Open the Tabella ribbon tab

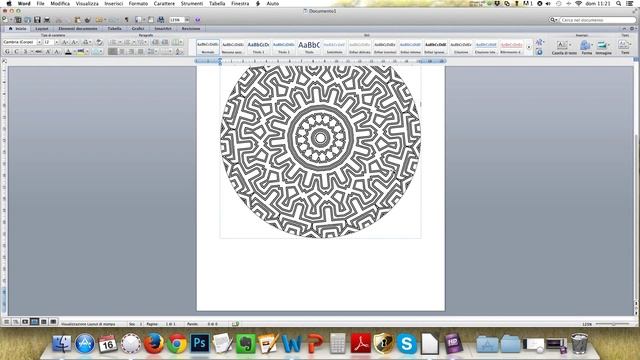click(114, 29)
